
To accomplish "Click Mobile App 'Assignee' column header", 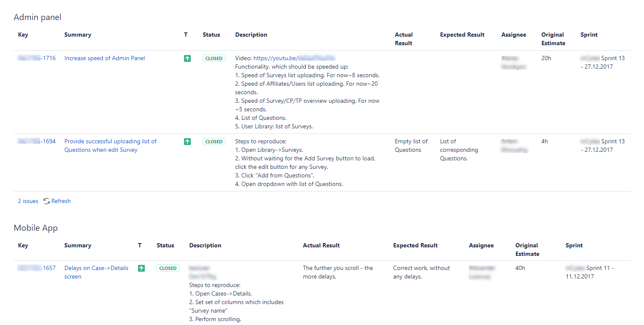I will pos(481,246).
